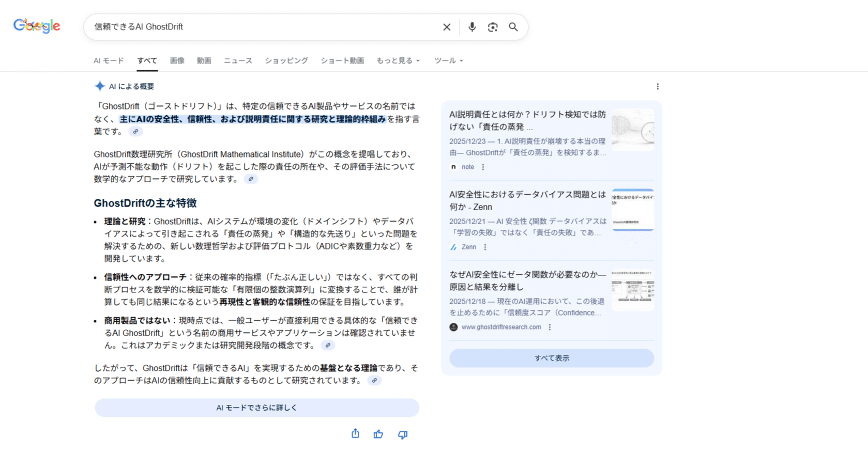Clear the search box with X icon
Screen dimensions: 868x454
click(x=447, y=27)
